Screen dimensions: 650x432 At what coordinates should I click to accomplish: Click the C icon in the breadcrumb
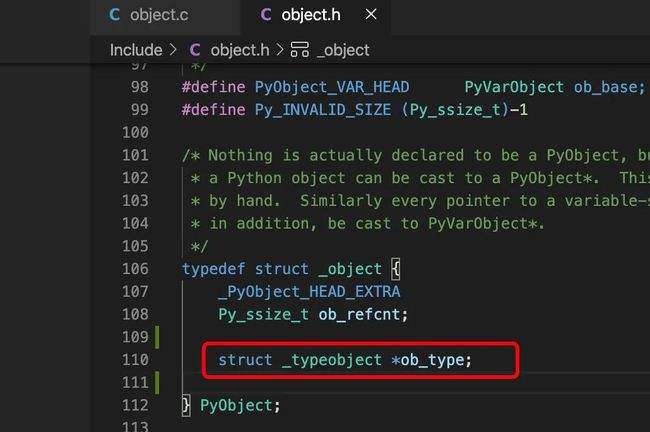tap(195, 50)
